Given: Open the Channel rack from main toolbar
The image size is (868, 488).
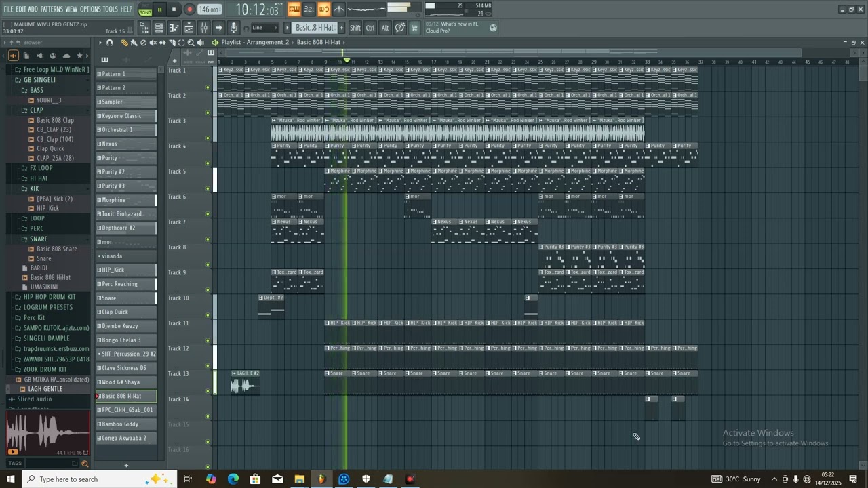Looking at the screenshot, I should [159, 28].
